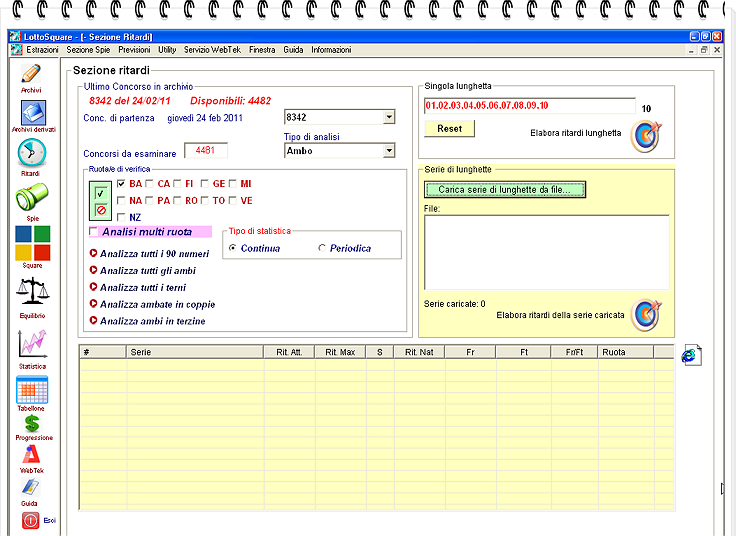Click Analizza ambi in terzine link
Screen dimensions: 736x536
[x=153, y=321]
